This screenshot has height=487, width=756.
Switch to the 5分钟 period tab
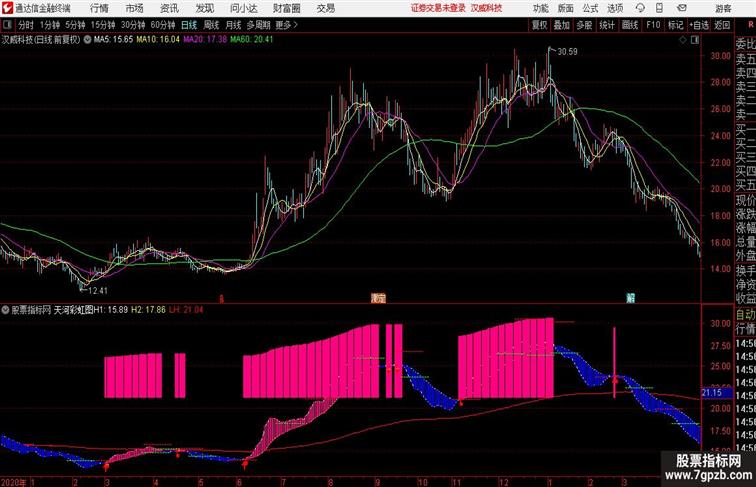tap(75, 25)
